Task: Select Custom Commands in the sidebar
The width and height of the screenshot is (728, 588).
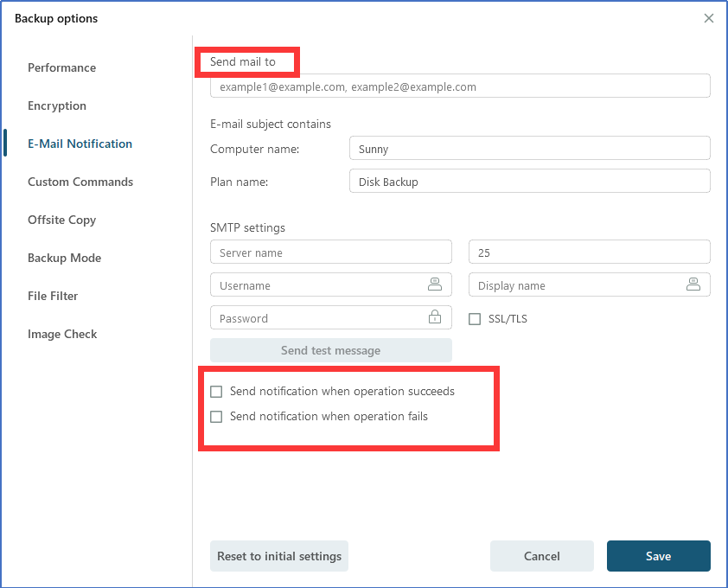Action: (80, 182)
